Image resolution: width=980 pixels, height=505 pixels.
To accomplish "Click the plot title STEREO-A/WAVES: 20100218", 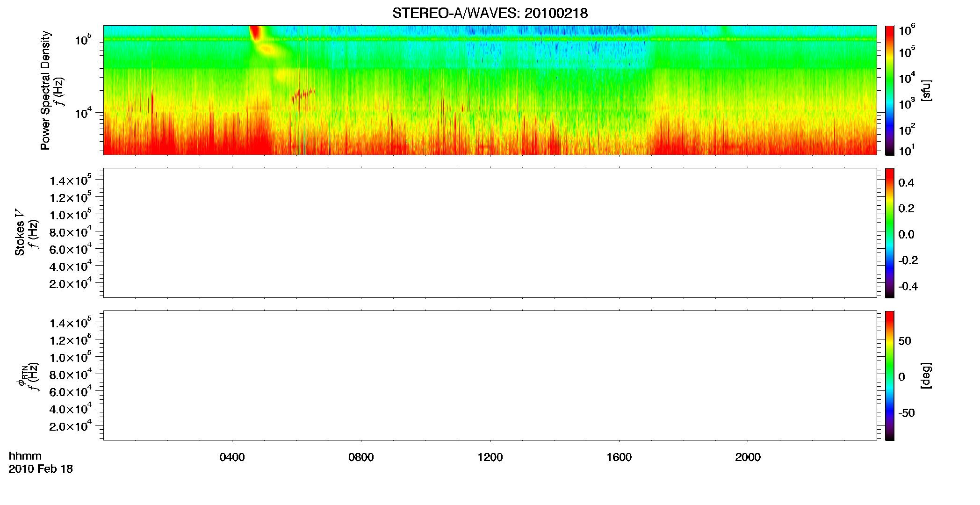I will coord(490,13).
